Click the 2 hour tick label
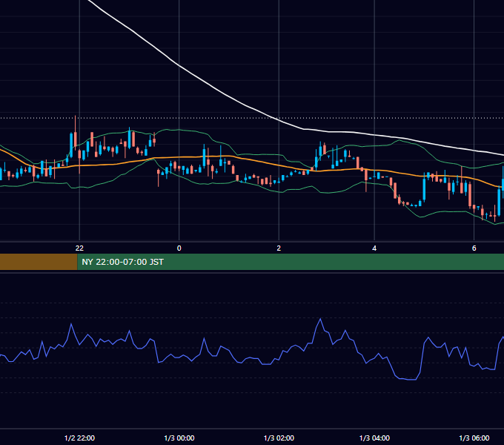 [279, 248]
